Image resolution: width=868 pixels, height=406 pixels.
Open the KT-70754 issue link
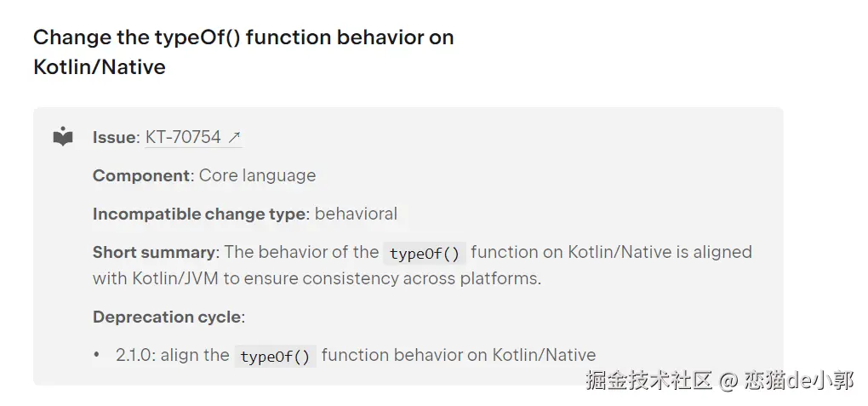point(183,137)
